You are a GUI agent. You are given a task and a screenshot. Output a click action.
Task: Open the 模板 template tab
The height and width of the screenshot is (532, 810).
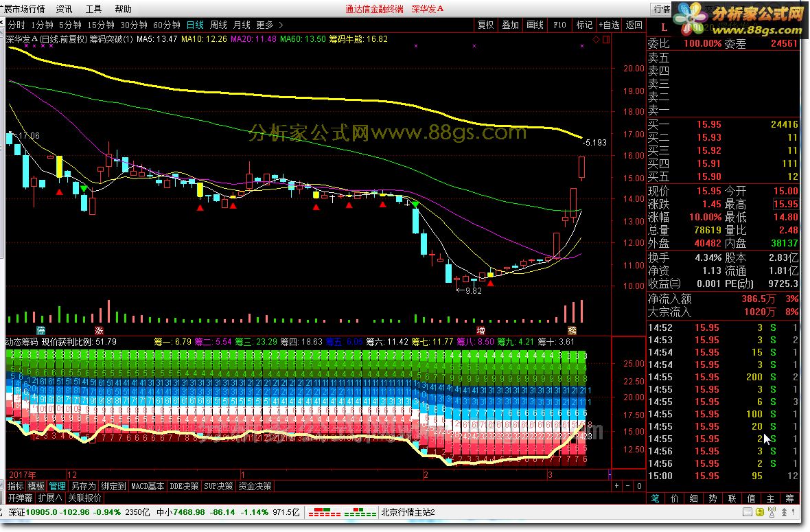pyautogui.click(x=36, y=486)
